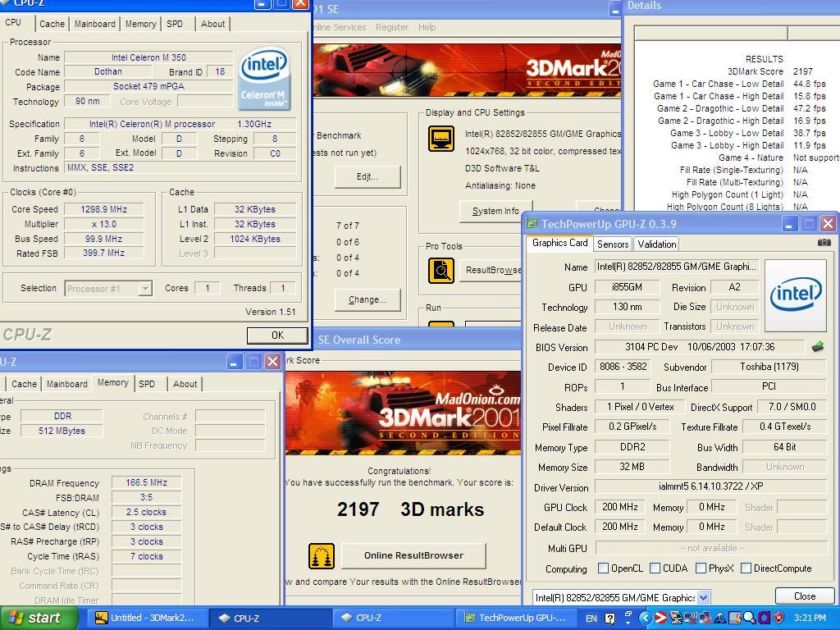Click the ResultBrowser button under Pro Tools
The height and width of the screenshot is (630, 840).
point(491,270)
